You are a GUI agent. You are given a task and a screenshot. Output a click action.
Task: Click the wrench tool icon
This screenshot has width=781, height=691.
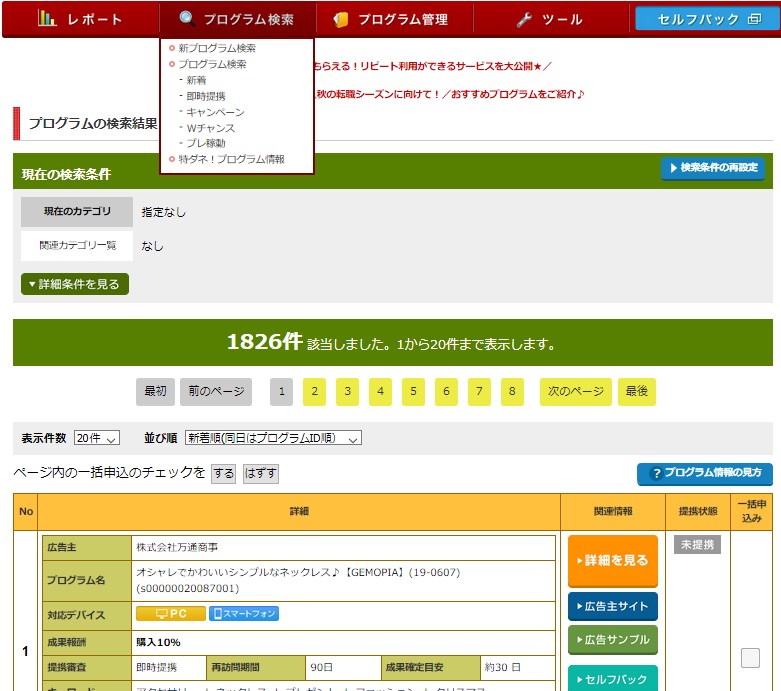tap(525, 19)
